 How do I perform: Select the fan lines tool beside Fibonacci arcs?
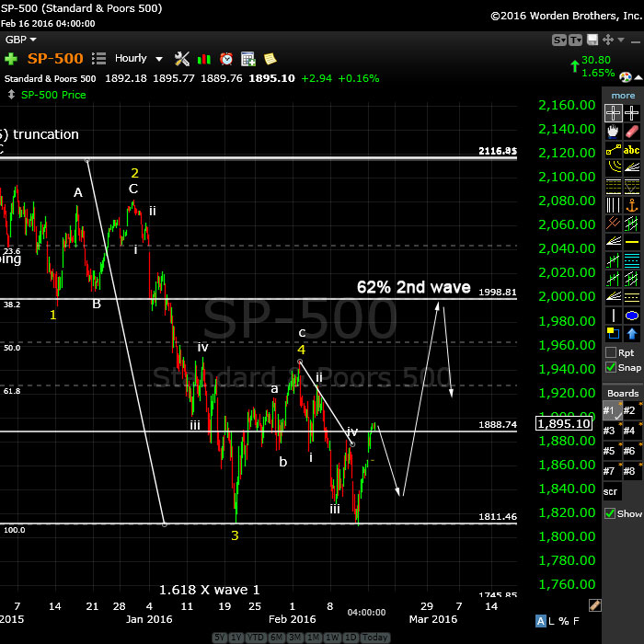click(x=632, y=167)
